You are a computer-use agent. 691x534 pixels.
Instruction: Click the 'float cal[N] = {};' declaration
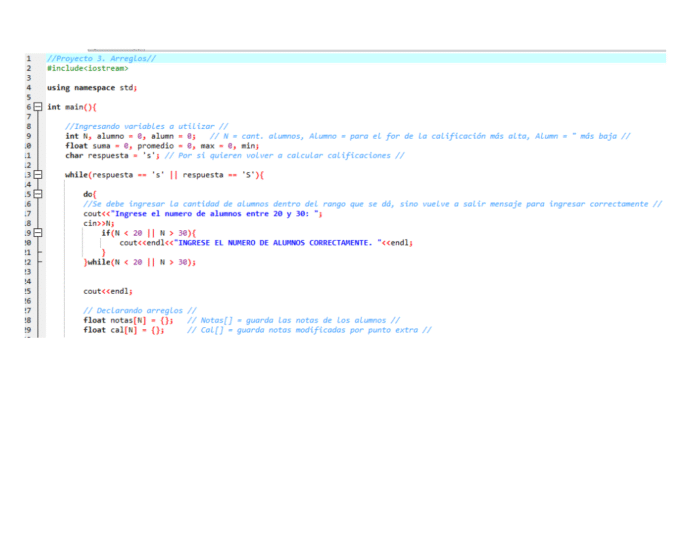tap(123, 330)
